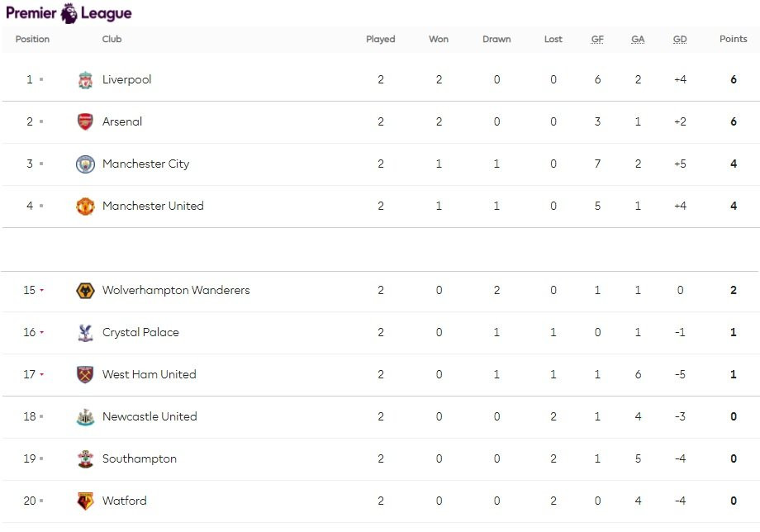Click the Watford club badge icon
Screen dimensions: 760x532
pyautogui.click(x=85, y=501)
